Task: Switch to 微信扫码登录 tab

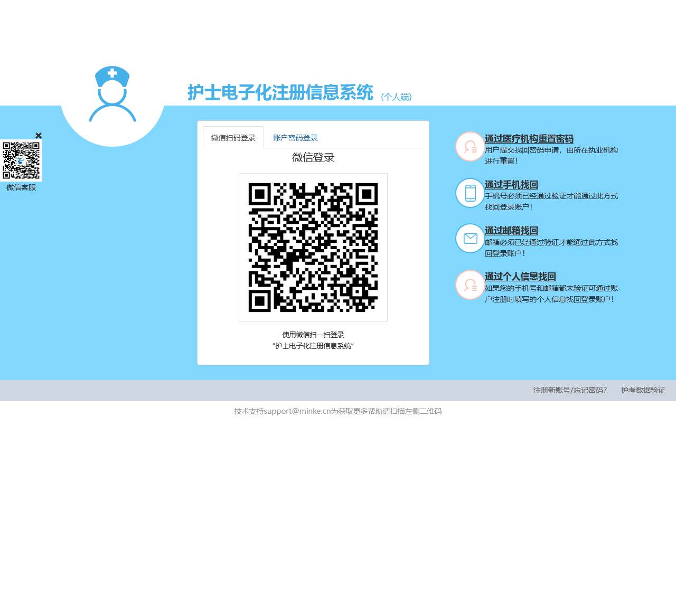Action: pos(233,138)
